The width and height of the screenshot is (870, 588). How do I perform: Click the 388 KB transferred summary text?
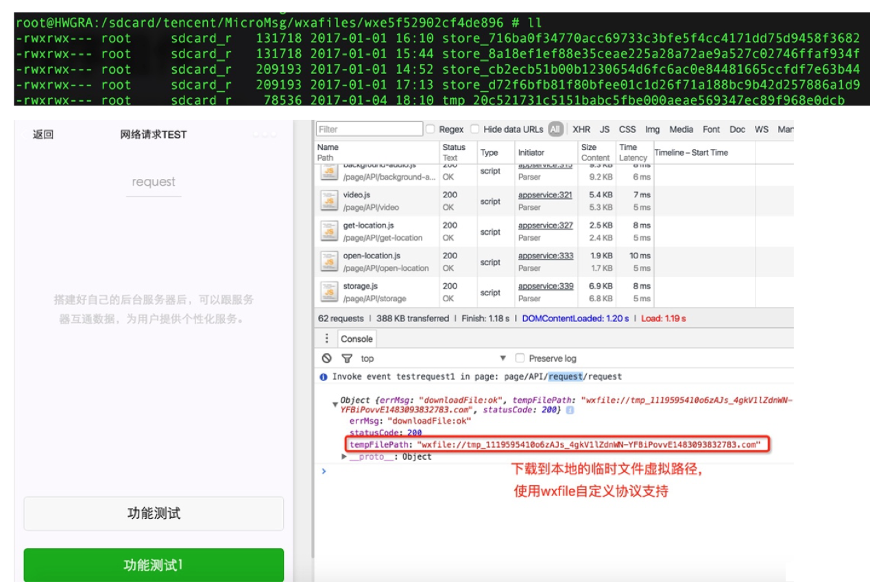tap(413, 319)
